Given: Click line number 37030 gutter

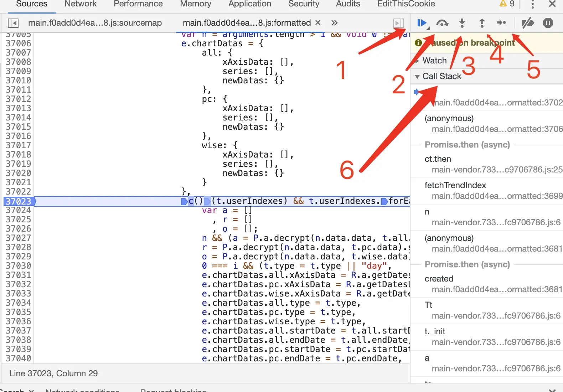Looking at the screenshot, I should point(19,266).
